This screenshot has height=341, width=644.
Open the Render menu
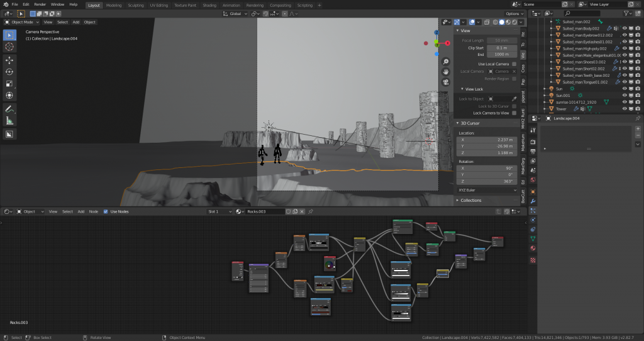(40, 4)
